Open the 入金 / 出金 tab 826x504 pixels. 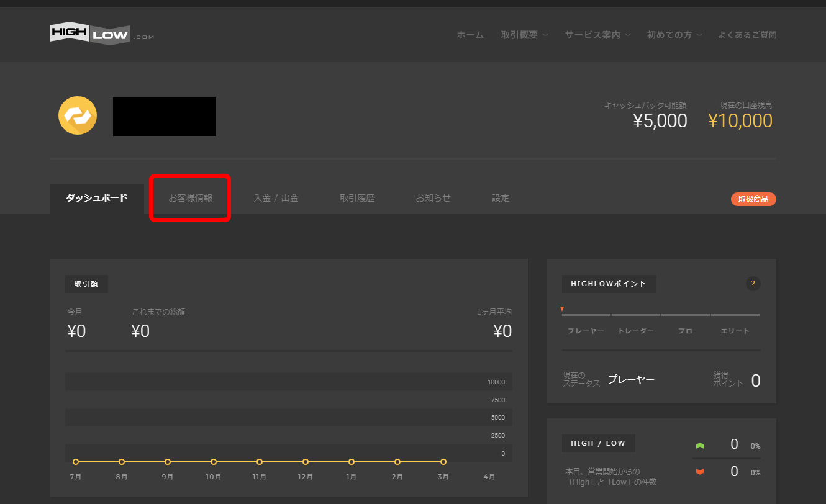click(276, 199)
